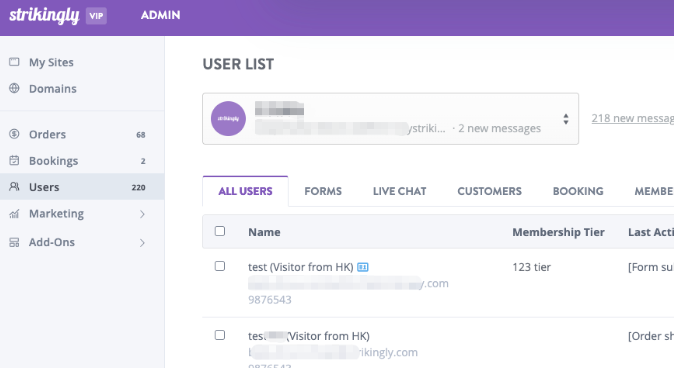Switch to BOOKING tab
The image size is (674, 368).
pos(578,191)
